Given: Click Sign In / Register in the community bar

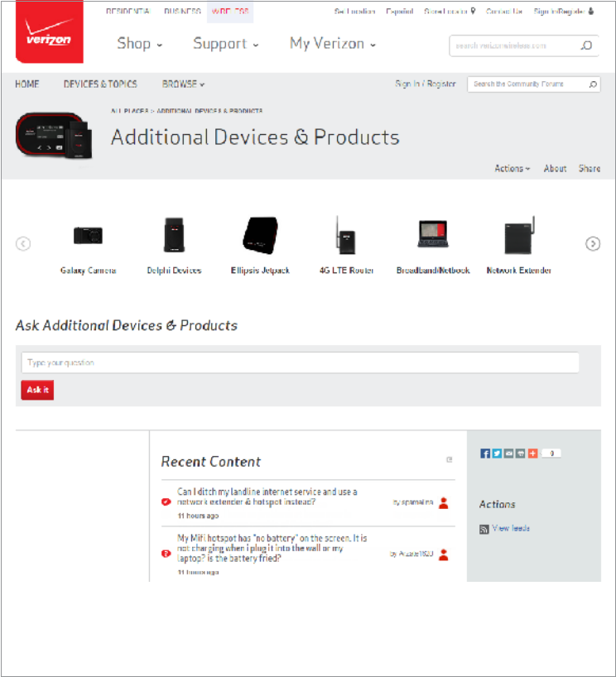Looking at the screenshot, I should [426, 84].
